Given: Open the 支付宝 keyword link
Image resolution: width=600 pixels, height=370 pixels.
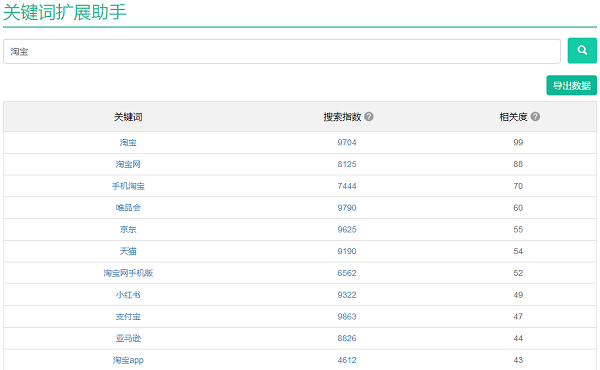Looking at the screenshot, I should (x=128, y=317).
